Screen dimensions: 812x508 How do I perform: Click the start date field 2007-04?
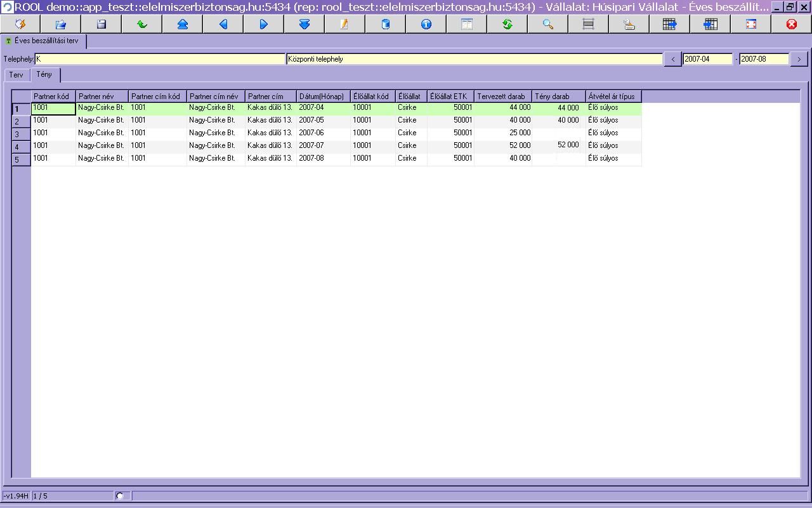point(708,59)
